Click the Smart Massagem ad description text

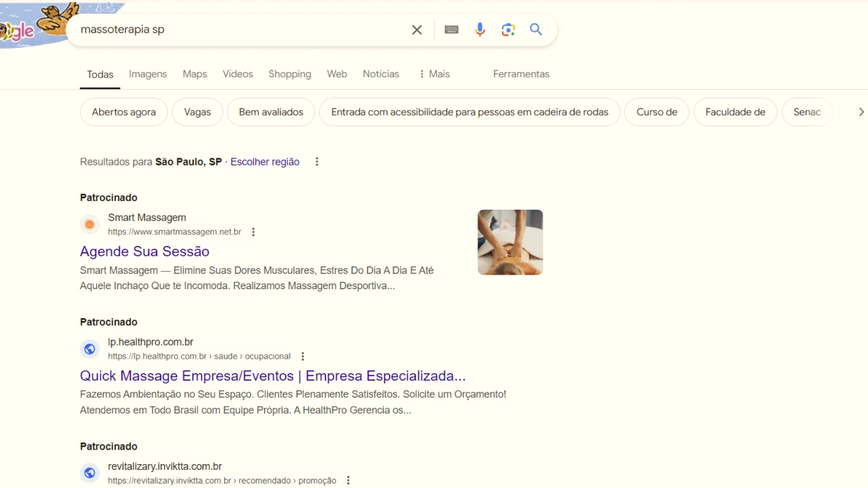257,278
